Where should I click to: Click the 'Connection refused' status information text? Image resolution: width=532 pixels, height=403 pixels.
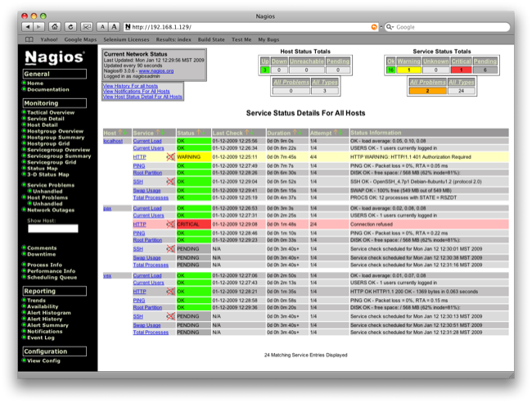pos(372,224)
